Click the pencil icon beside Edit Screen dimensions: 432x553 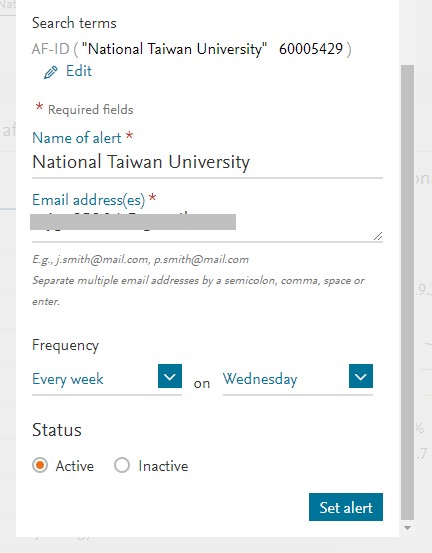pos(50,72)
